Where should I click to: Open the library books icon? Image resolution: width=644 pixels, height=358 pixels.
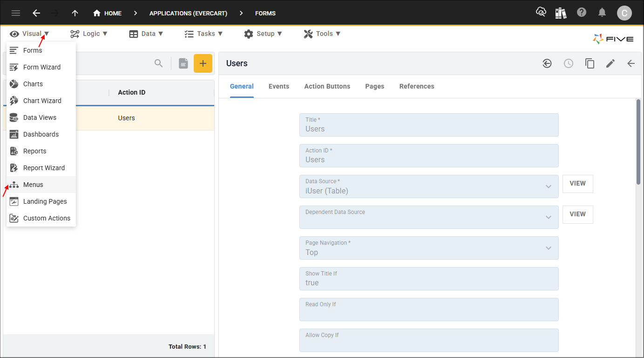[x=561, y=13]
